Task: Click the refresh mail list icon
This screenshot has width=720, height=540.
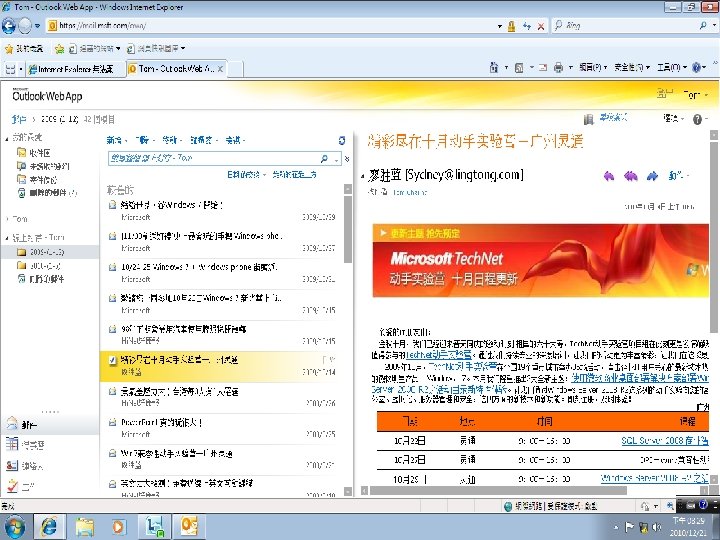Action: point(342,140)
